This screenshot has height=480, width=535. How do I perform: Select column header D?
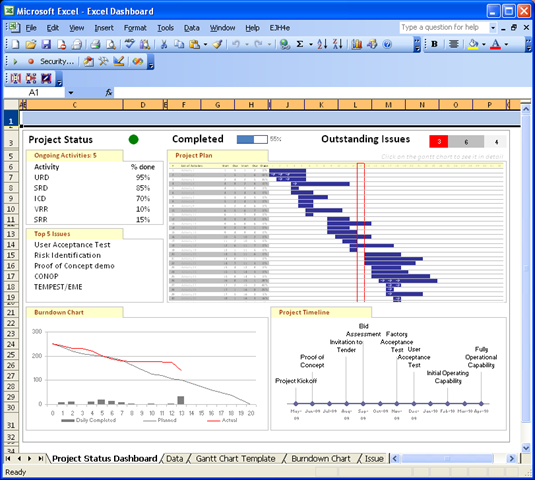143,105
